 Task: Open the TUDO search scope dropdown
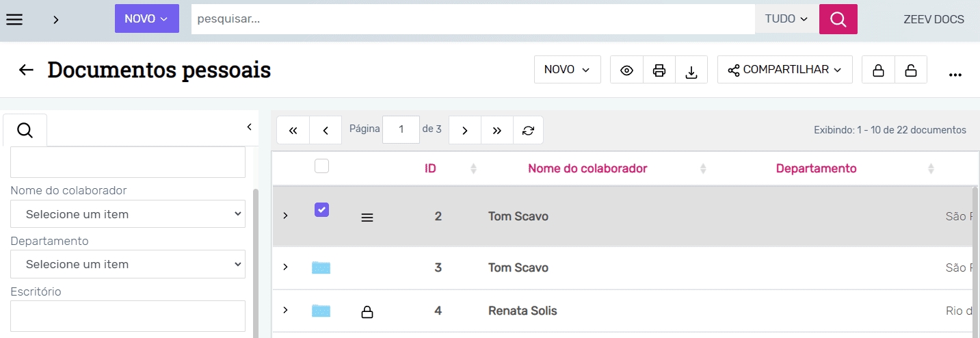tap(786, 19)
